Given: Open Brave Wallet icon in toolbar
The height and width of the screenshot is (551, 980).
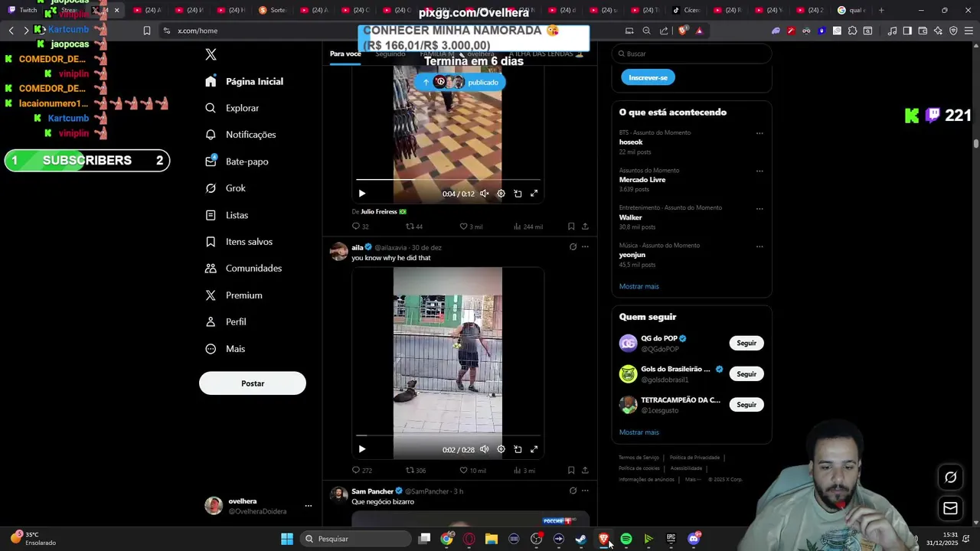Looking at the screenshot, I should pyautogui.click(x=923, y=31).
